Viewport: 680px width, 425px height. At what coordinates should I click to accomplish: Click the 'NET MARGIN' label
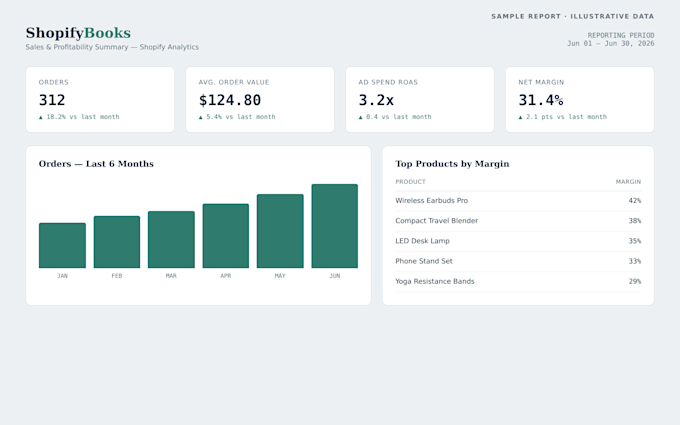[541, 82]
